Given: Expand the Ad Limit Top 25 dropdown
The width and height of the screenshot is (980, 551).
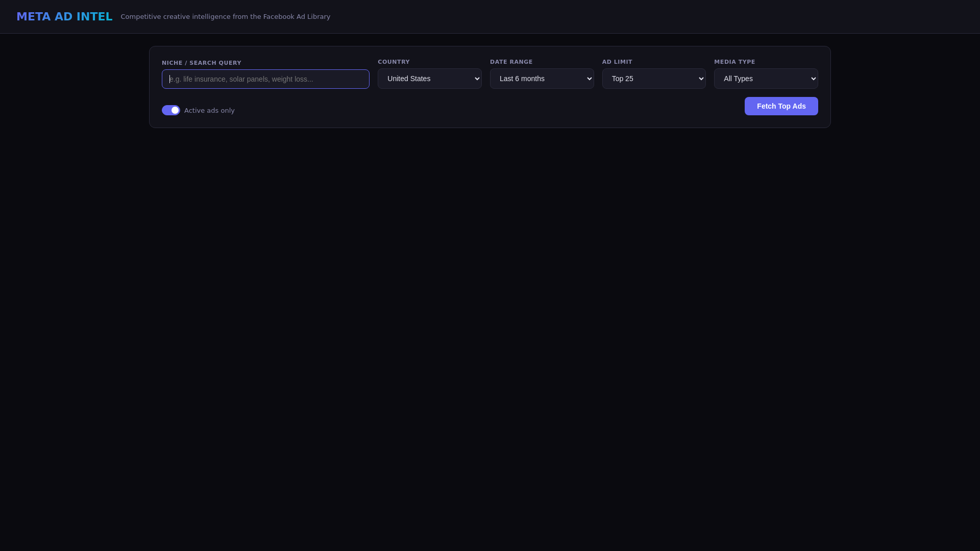Looking at the screenshot, I should (654, 79).
